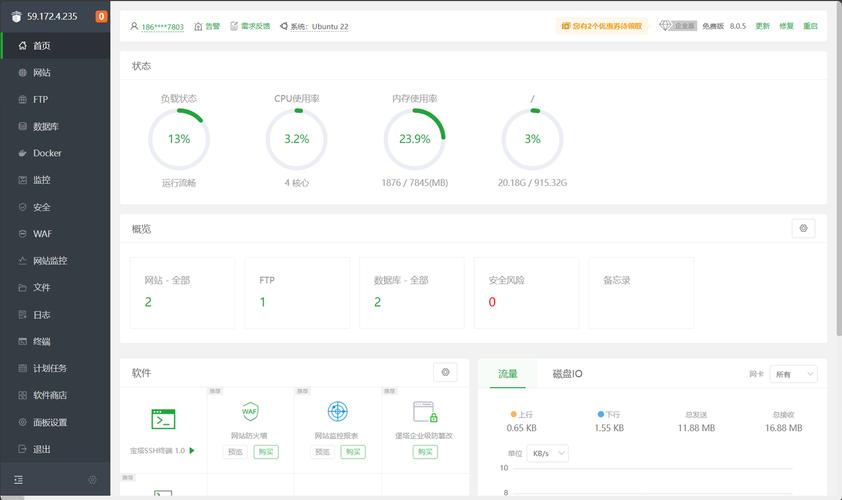Click the 网站监控报表 radar icon
842x500 pixels.
337,412
